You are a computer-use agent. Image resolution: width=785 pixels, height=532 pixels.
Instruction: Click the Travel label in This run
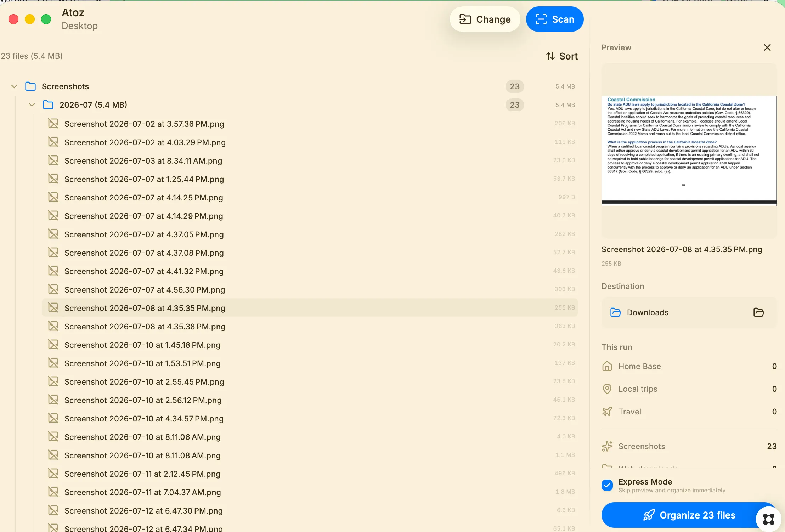point(630,412)
